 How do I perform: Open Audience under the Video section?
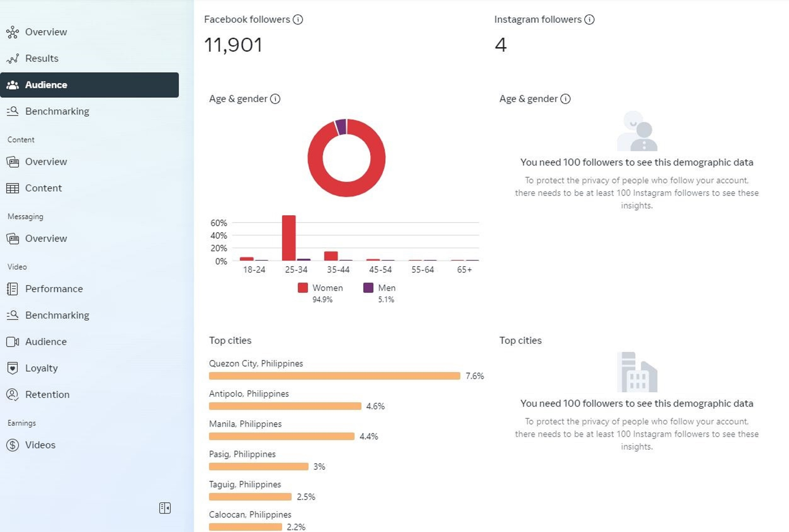46,342
